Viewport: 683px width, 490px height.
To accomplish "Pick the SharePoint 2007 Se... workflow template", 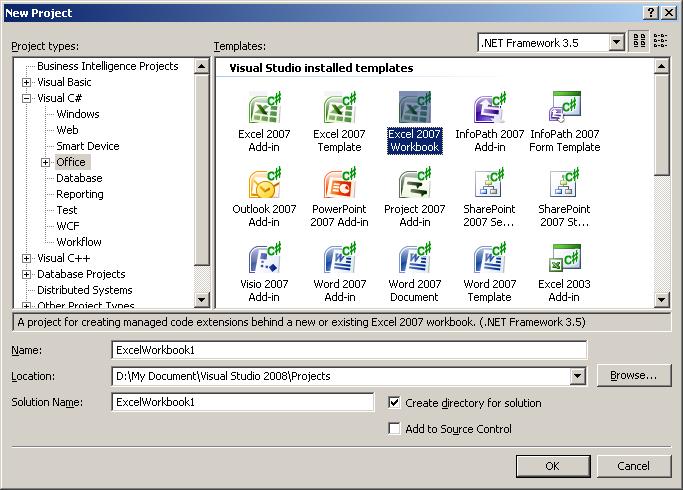I will [490, 197].
